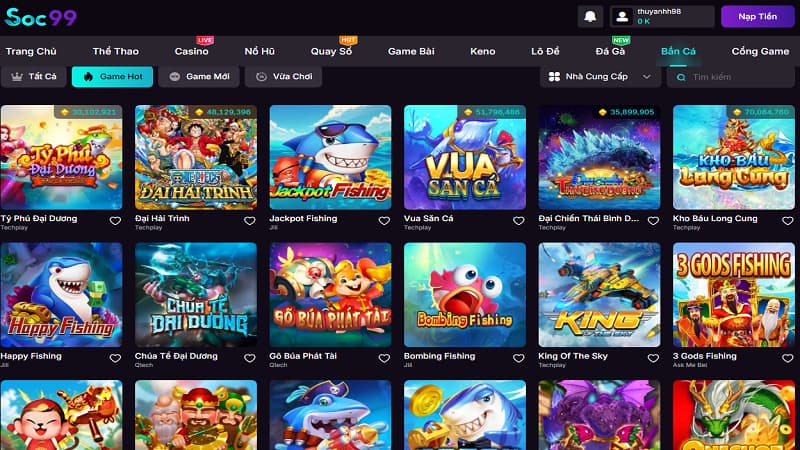The height and width of the screenshot is (450, 800).
Task: Click Vua Săn Cá title text
Action: 429,218
